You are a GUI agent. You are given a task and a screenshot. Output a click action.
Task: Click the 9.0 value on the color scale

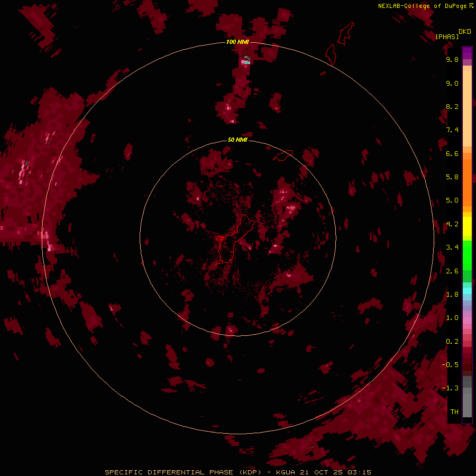(x=452, y=83)
